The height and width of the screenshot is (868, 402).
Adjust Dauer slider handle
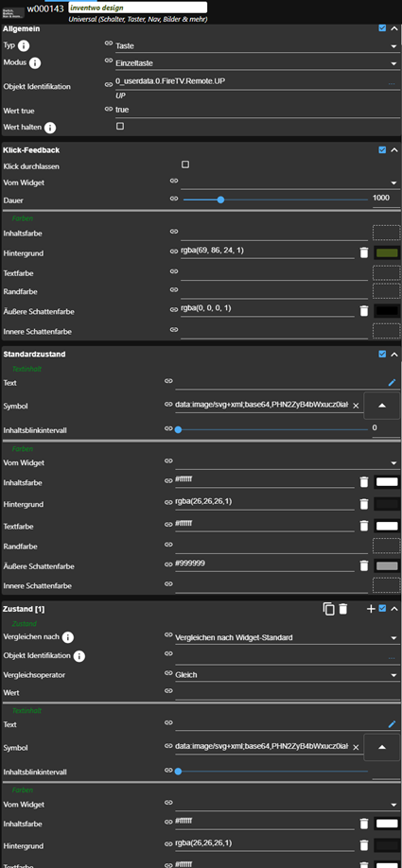[220, 200]
